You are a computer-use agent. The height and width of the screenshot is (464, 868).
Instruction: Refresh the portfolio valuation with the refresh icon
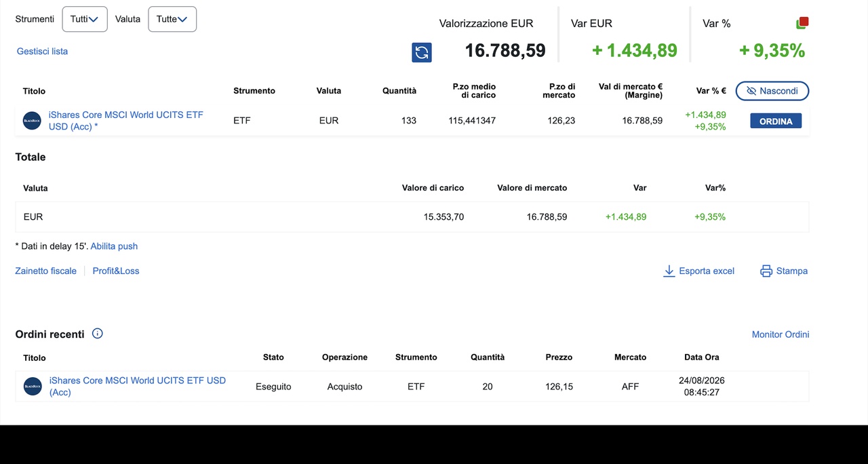click(x=422, y=52)
